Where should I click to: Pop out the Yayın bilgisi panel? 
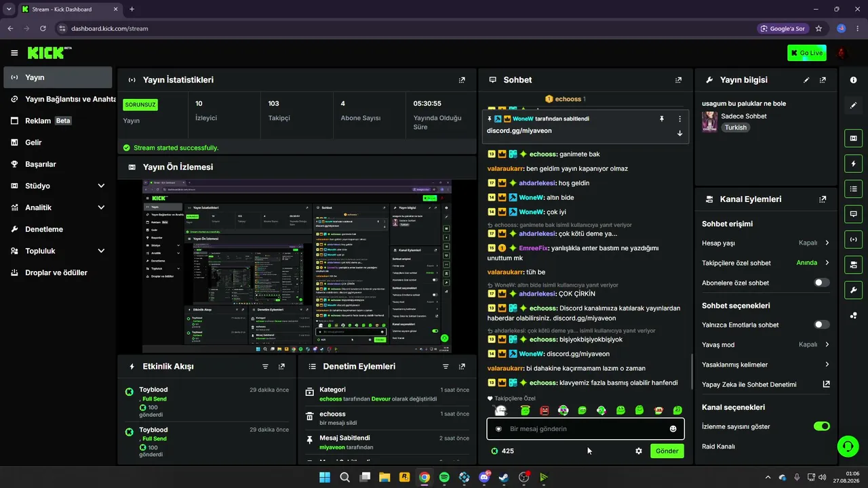[x=823, y=80]
